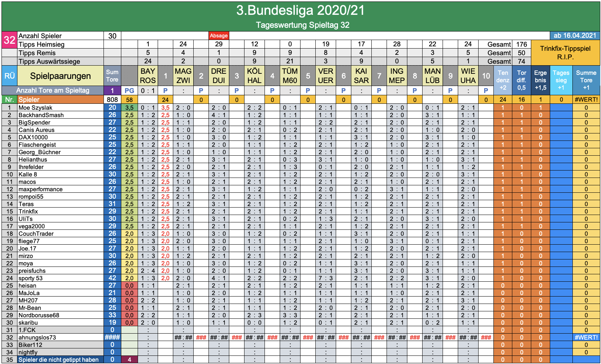601x364 pixels.
Task: Select the 'Tipps Heimsieg' label cell
Action: pos(60,44)
